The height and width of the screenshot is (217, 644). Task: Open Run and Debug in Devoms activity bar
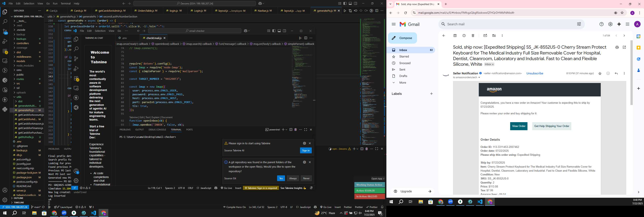[5, 41]
